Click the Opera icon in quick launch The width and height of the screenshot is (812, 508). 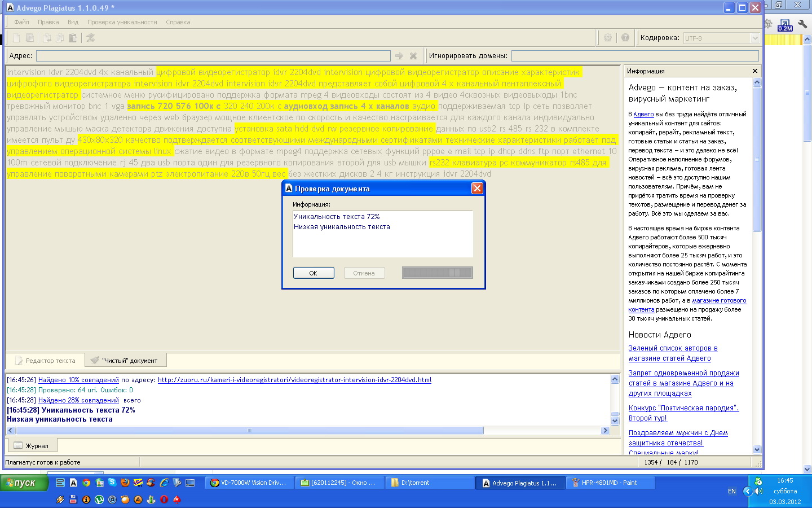pos(164,500)
